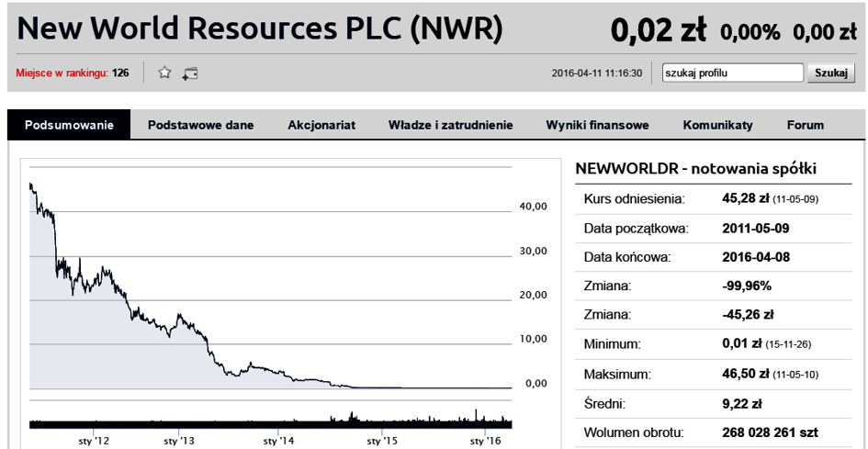868x449 pixels.
Task: Click Maksimum value 46,50 zł
Action: tap(746, 375)
